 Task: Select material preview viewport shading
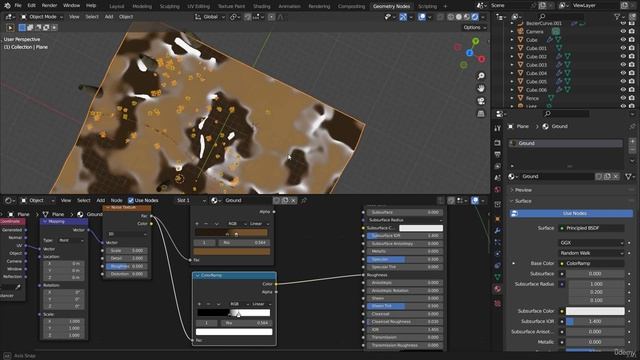(x=467, y=17)
